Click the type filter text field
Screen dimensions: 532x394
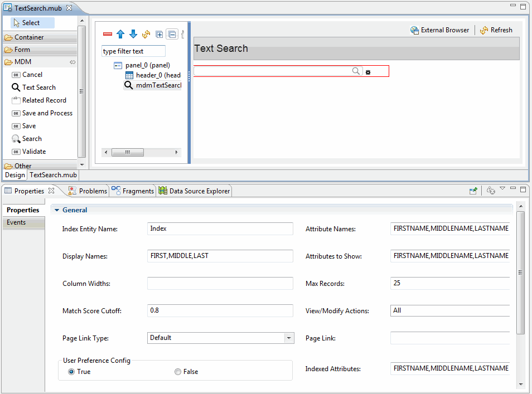[133, 51]
